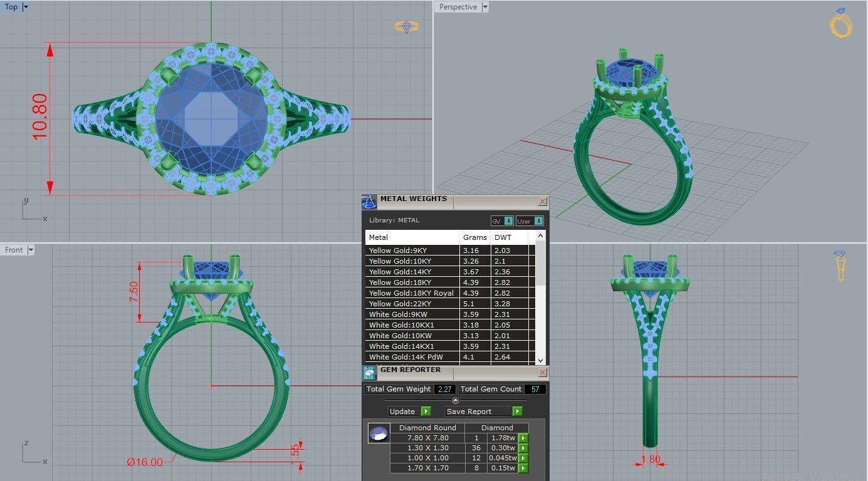Click the ring icon in Top viewport
This screenshot has height=481, width=868.
(x=406, y=27)
